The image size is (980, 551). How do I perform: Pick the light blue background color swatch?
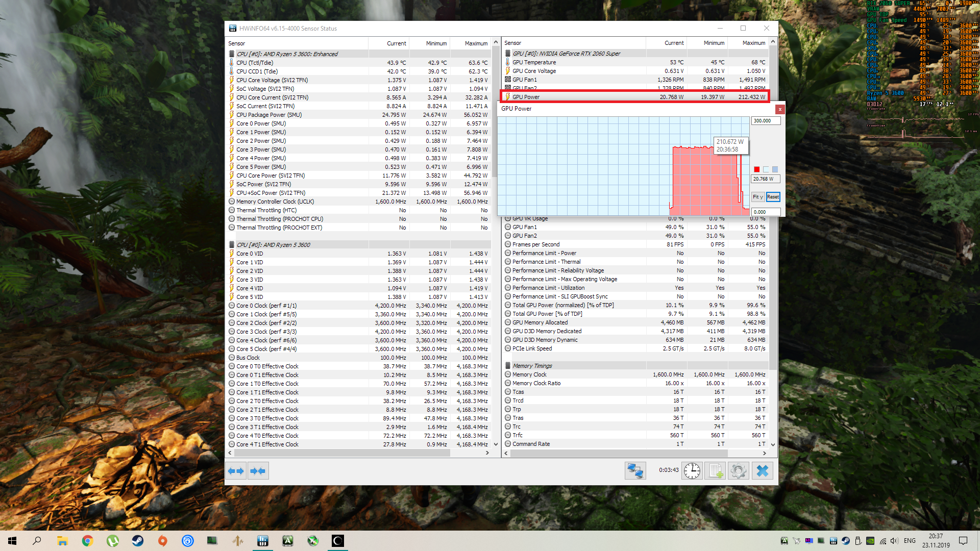tap(766, 169)
